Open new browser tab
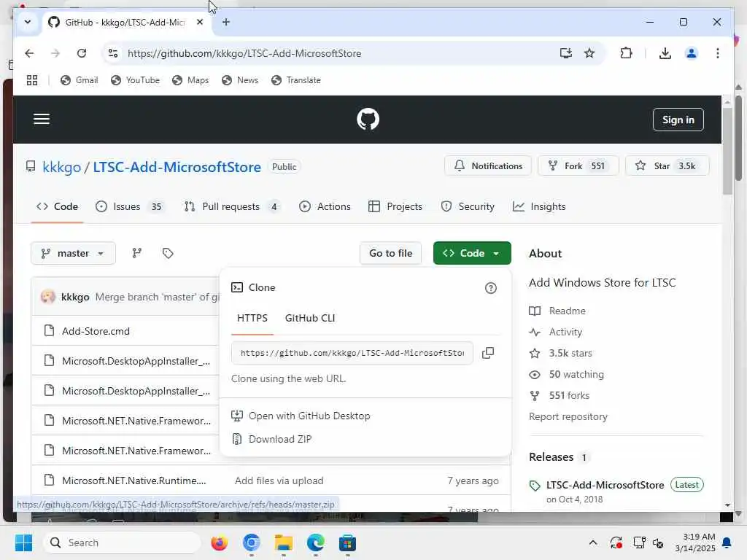 [226, 22]
